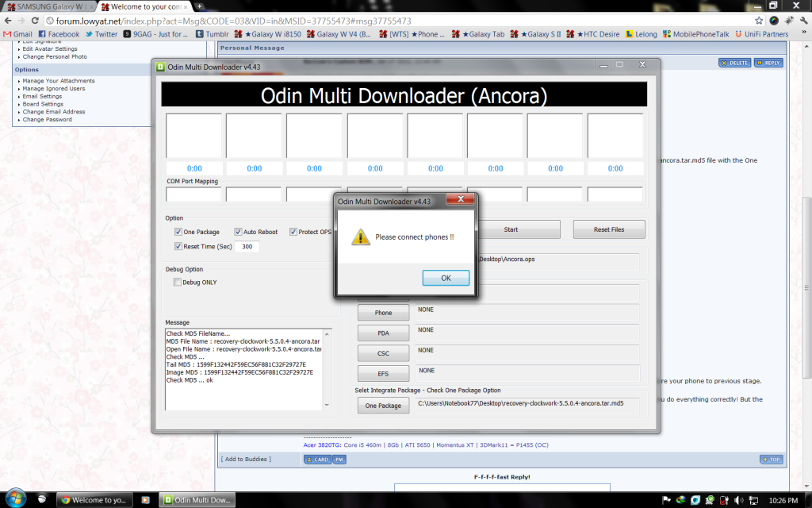Click the Reset Files button
The height and width of the screenshot is (508, 812).
click(609, 229)
